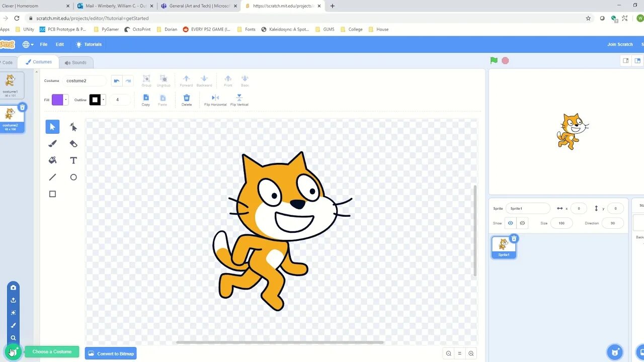Select the Line tool
This screenshot has height=362, width=644.
pyautogui.click(x=52, y=177)
